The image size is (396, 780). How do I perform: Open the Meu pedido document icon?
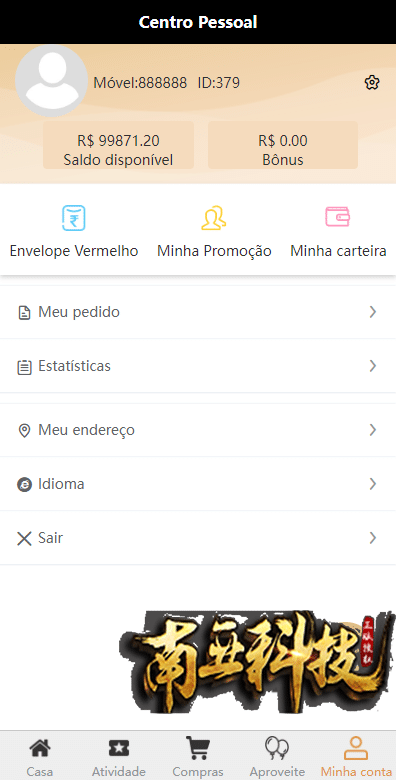click(24, 313)
